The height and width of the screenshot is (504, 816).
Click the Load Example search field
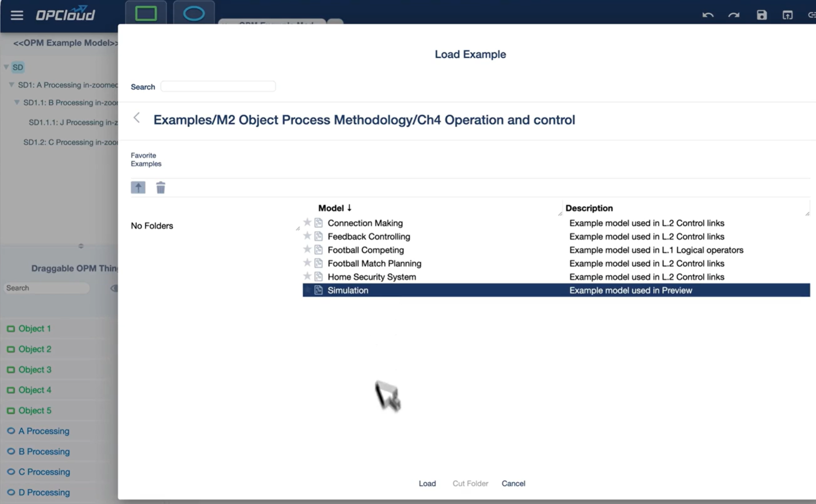tap(218, 86)
